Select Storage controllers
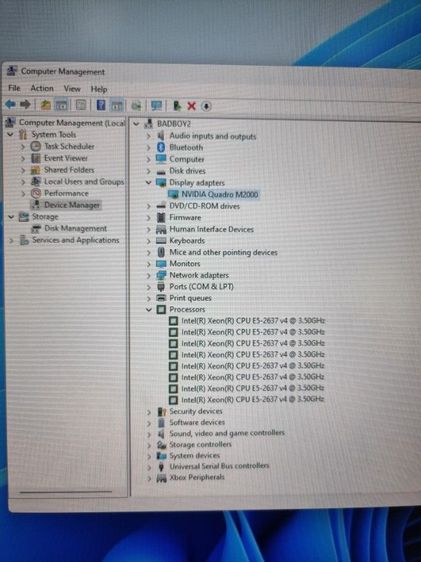This screenshot has width=421, height=562. [200, 444]
